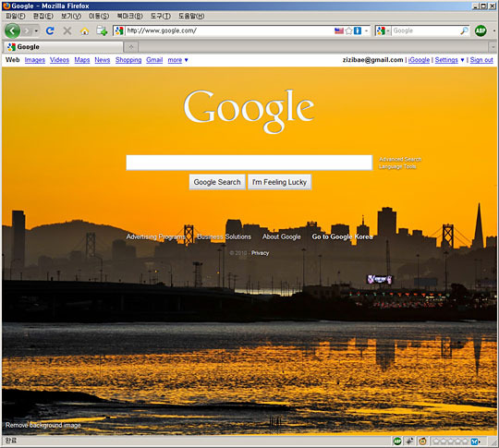Screen dimensions: 499x448
Task: Click the News link
Action: tap(103, 60)
